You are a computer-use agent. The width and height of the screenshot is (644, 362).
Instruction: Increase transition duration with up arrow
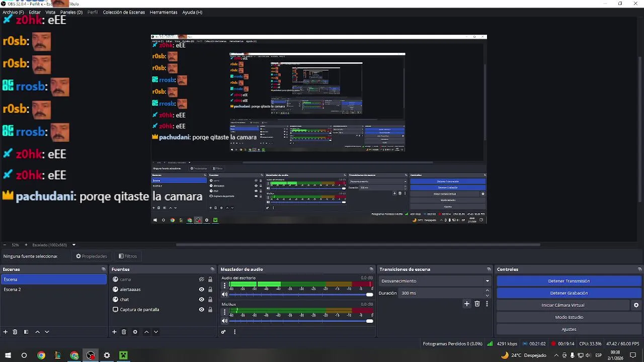point(487,291)
